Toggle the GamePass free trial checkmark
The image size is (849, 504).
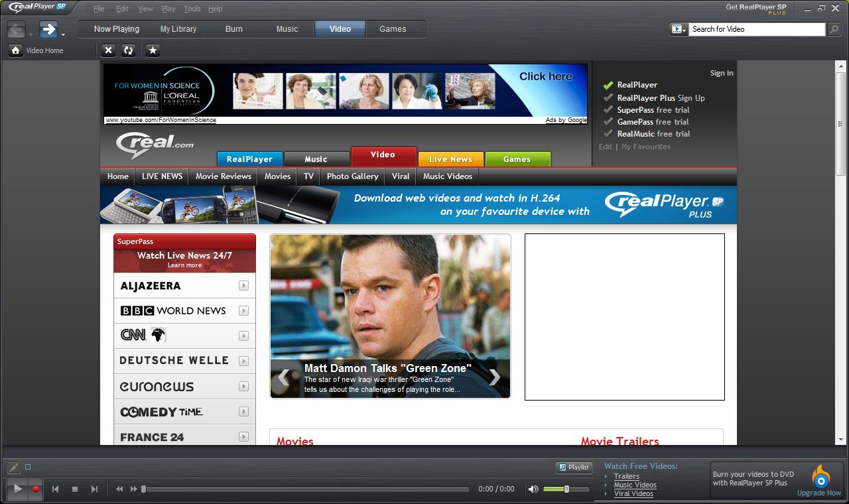(608, 121)
